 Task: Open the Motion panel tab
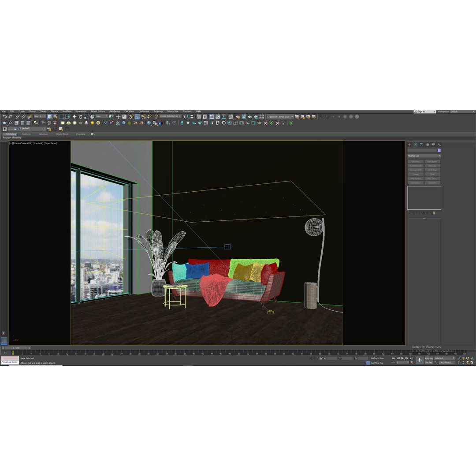click(428, 145)
